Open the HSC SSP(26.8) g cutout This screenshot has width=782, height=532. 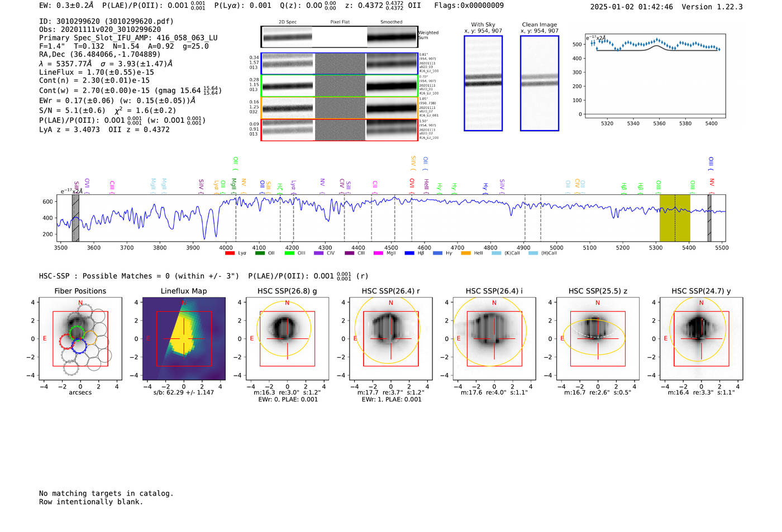coord(287,338)
